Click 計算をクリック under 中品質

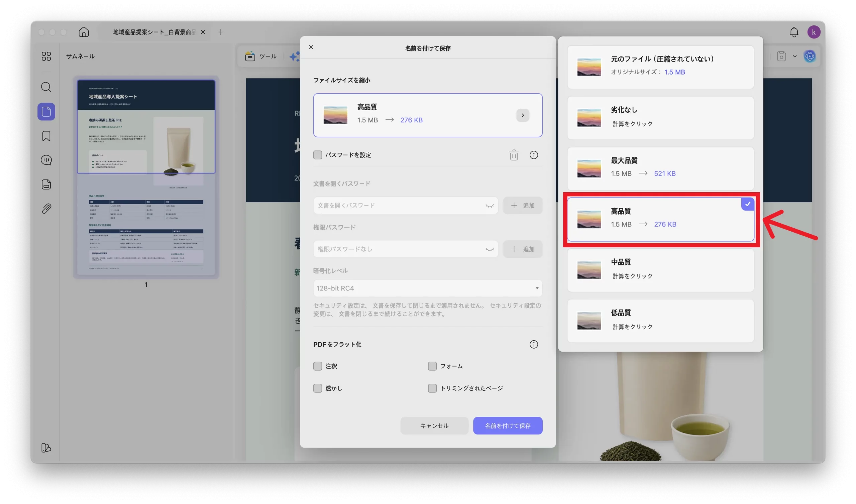coord(633,276)
